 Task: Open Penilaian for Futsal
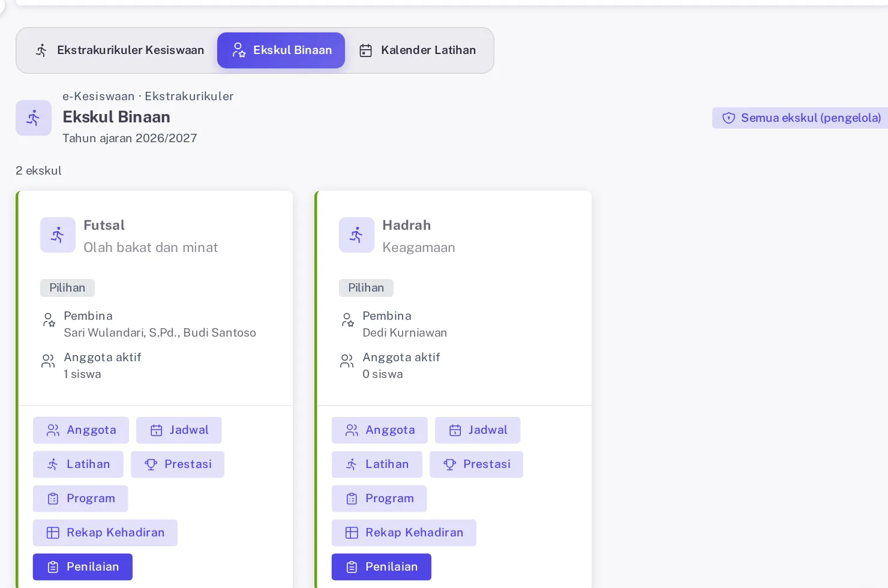[x=83, y=567]
